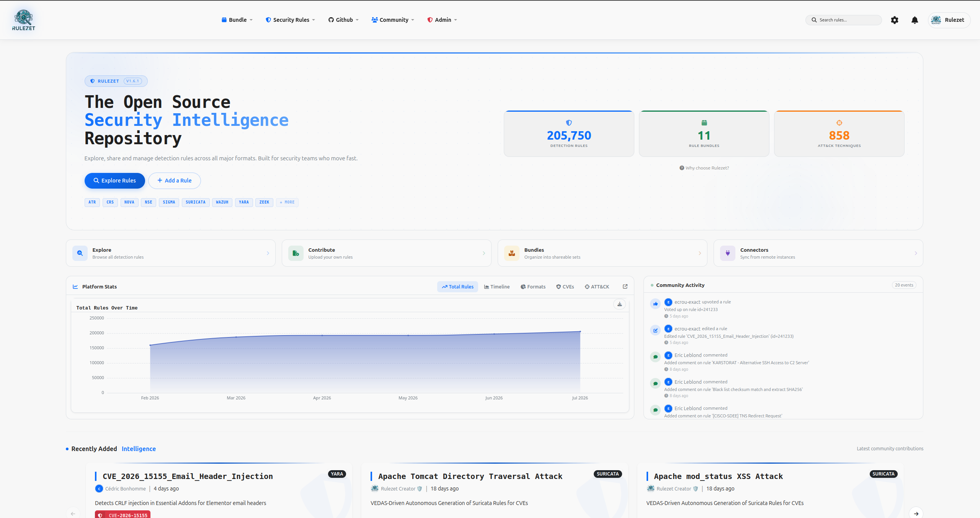Switch to the ATT&CK tab

tap(597, 287)
